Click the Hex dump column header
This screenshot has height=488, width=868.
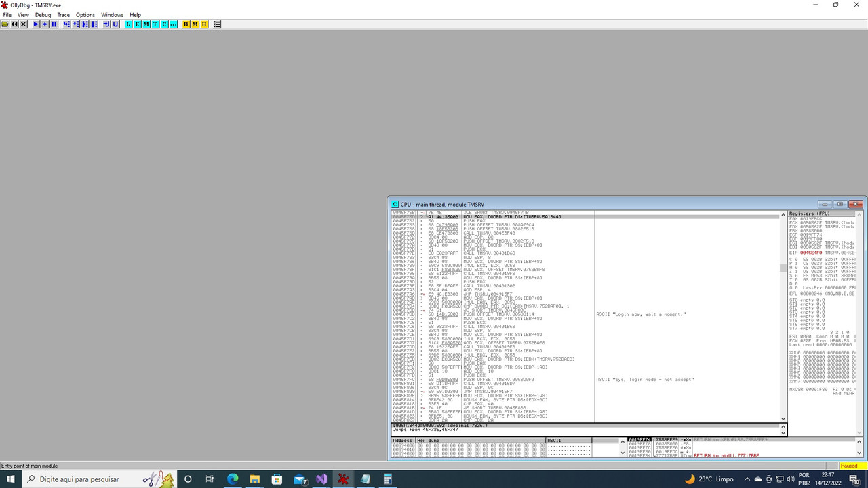click(x=480, y=440)
